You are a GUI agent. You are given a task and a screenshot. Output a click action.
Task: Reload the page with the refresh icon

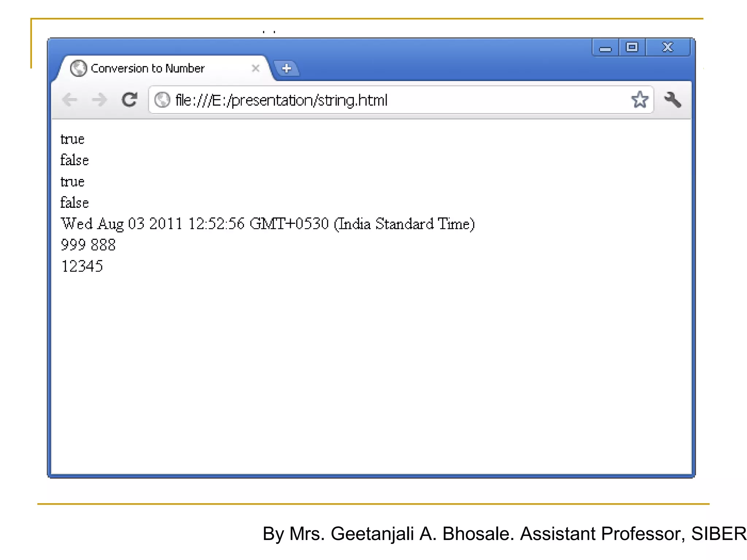(129, 100)
